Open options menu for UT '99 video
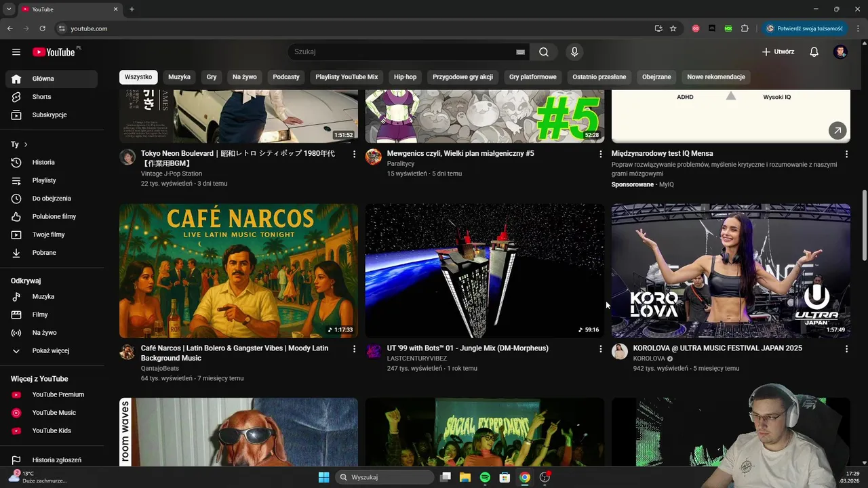Screen dimensions: 868x488 point(600,349)
